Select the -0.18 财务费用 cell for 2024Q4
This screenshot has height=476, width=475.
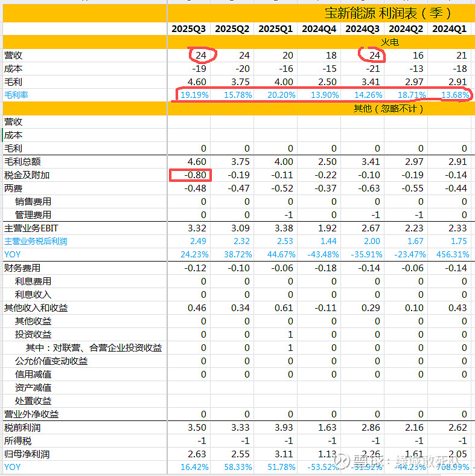click(325, 268)
